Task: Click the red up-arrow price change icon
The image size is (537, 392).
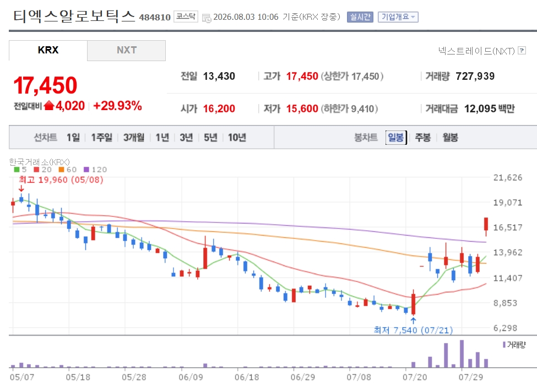Action: [49, 106]
